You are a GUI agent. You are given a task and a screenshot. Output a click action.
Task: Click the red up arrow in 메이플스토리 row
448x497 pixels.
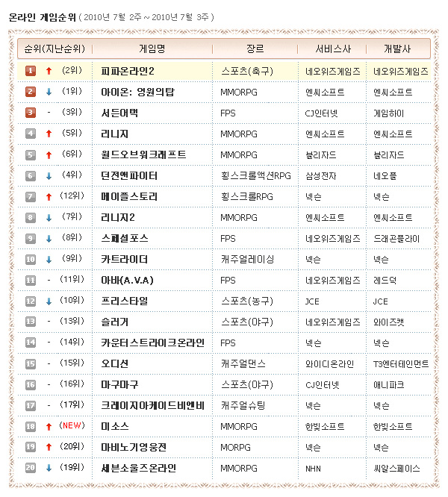tap(49, 196)
